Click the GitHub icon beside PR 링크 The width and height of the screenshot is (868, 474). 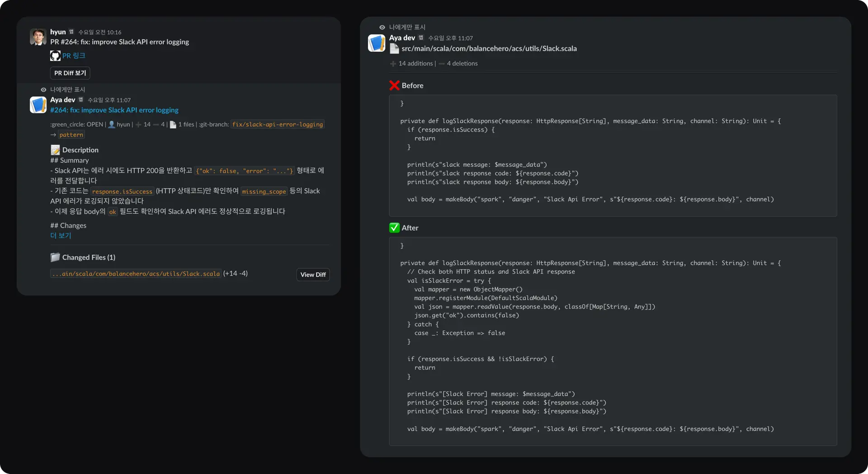55,56
